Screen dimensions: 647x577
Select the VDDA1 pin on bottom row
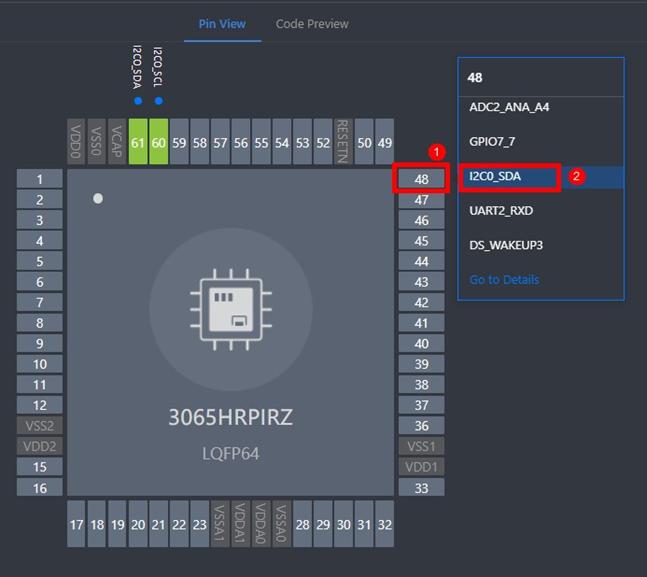[241, 524]
